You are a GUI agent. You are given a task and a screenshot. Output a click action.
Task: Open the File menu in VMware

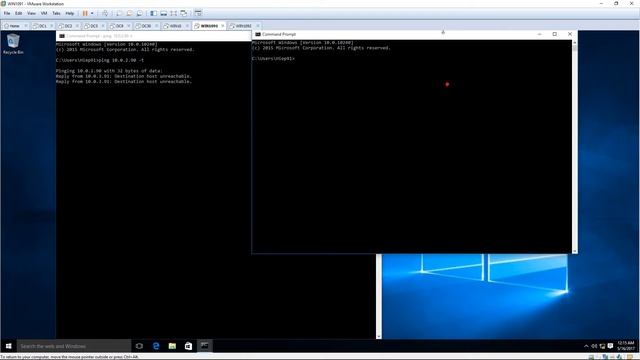click(7, 13)
